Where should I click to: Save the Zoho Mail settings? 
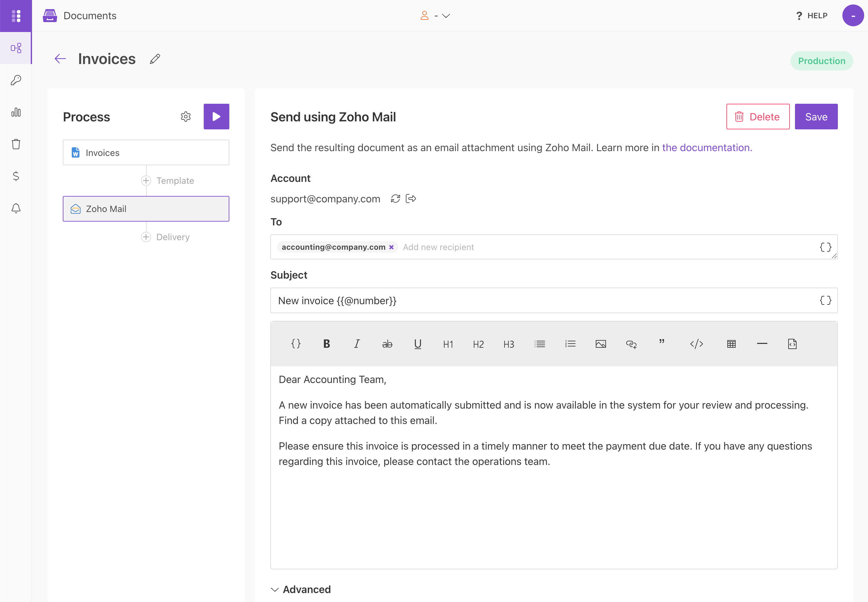[x=816, y=117]
